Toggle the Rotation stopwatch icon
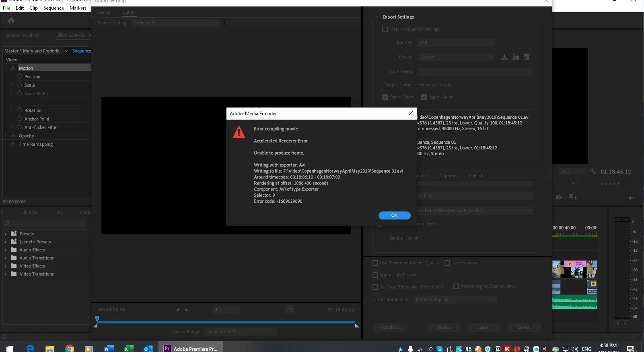This screenshot has height=352, width=644. click(x=19, y=110)
